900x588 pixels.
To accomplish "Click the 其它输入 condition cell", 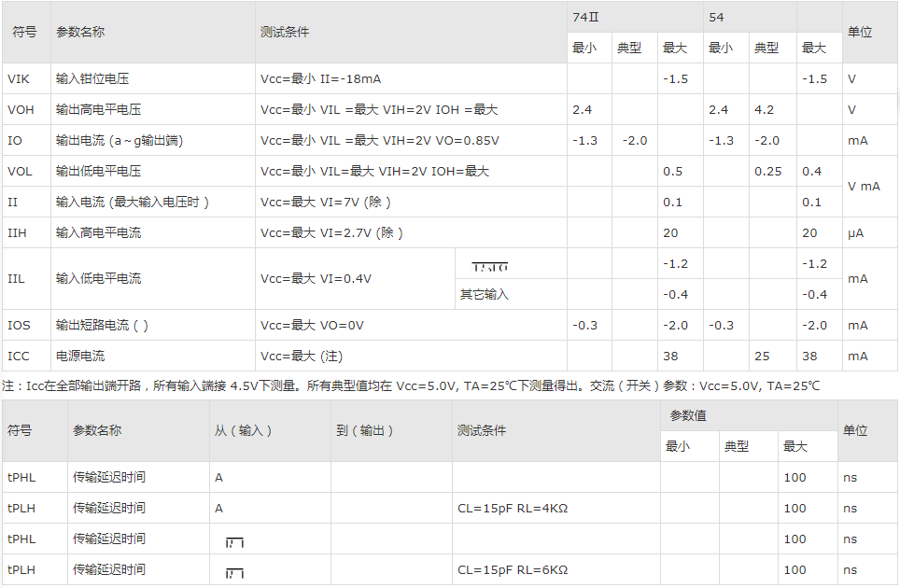I will [485, 294].
